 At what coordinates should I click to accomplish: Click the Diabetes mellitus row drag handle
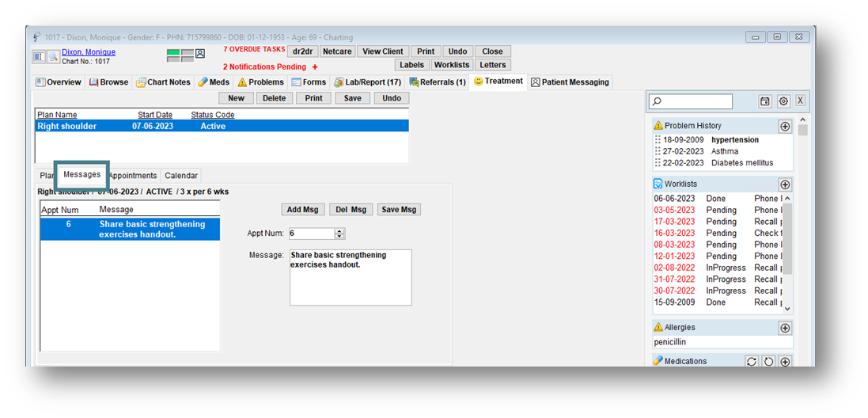[658, 163]
